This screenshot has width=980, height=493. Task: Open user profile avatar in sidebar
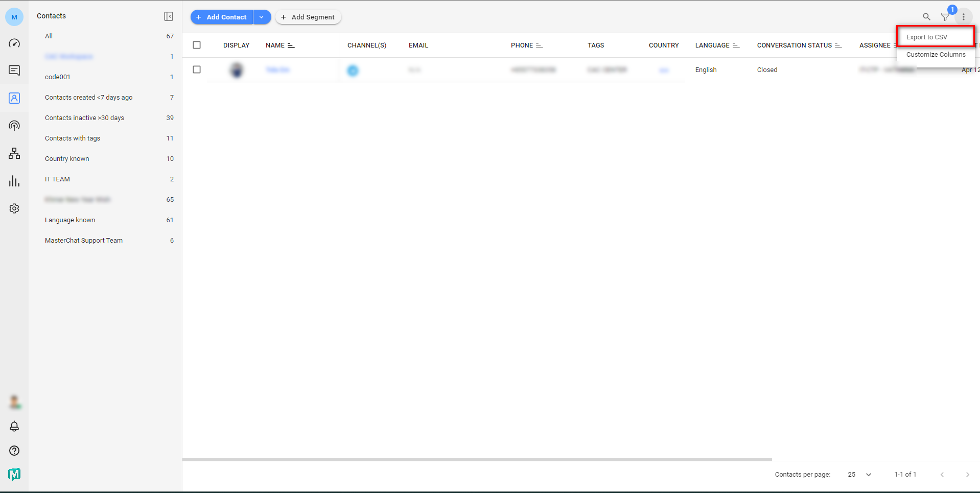pyautogui.click(x=14, y=402)
